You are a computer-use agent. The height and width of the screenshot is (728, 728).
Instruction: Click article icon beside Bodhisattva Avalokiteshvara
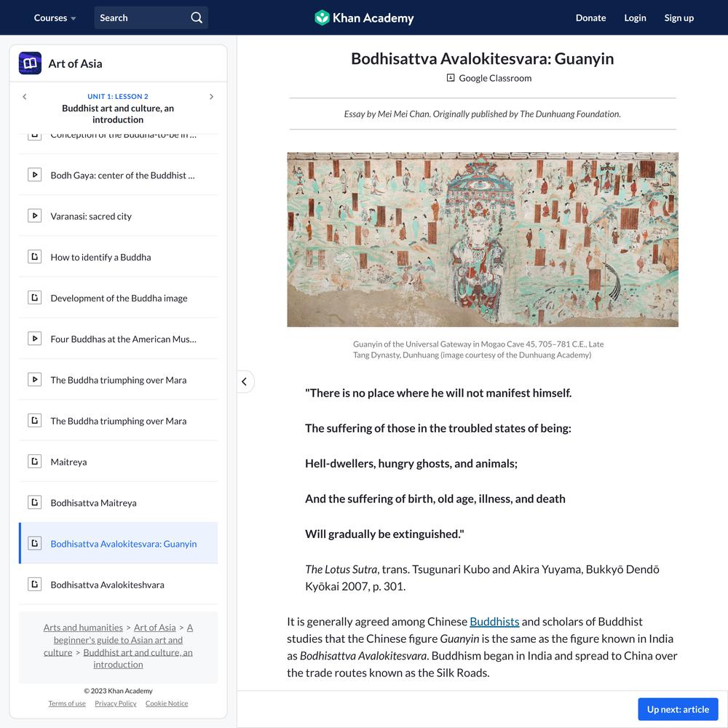click(x=35, y=584)
